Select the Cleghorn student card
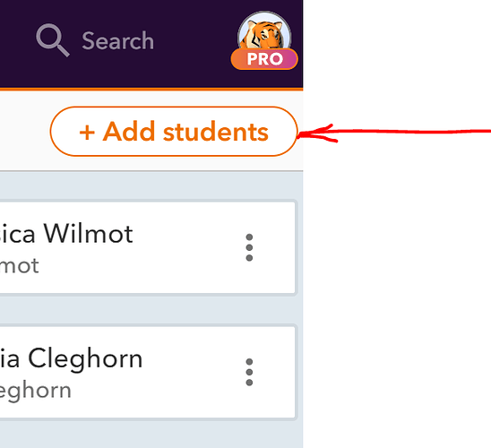This screenshot has height=448, width=491. click(148, 372)
